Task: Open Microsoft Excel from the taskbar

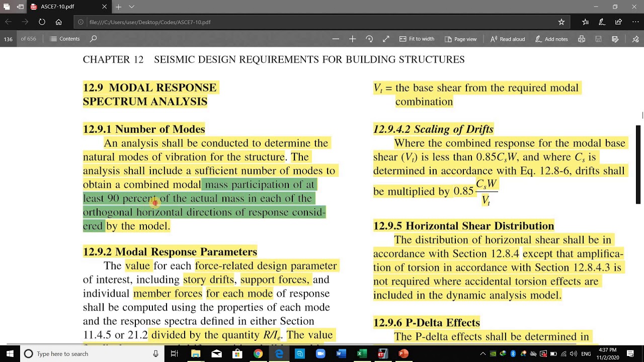Action: (361, 353)
